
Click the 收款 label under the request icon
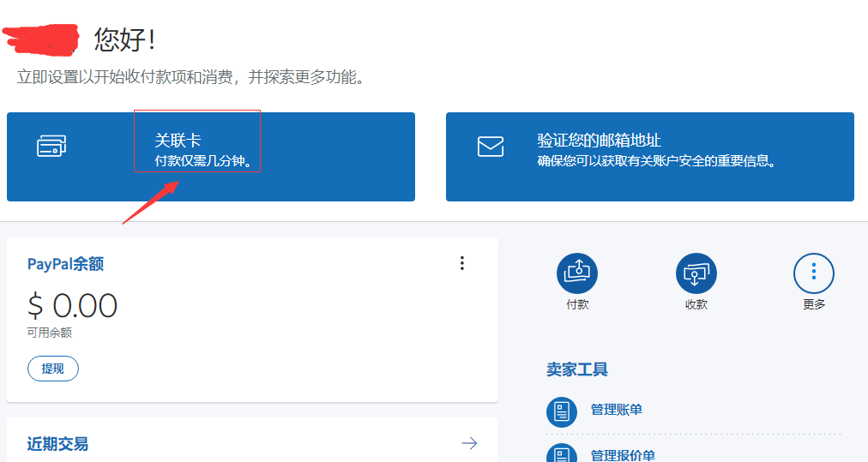[x=696, y=304]
